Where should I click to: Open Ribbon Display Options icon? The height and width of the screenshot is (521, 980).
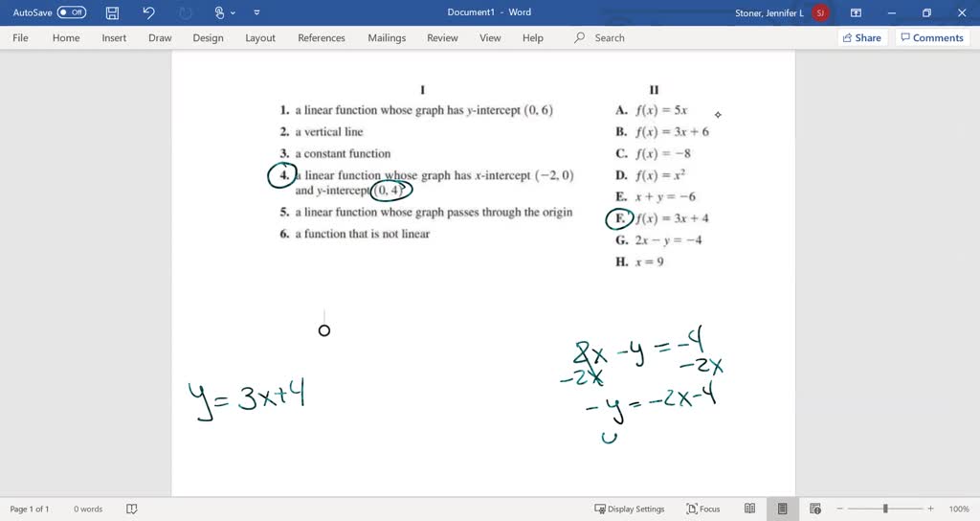pos(857,12)
